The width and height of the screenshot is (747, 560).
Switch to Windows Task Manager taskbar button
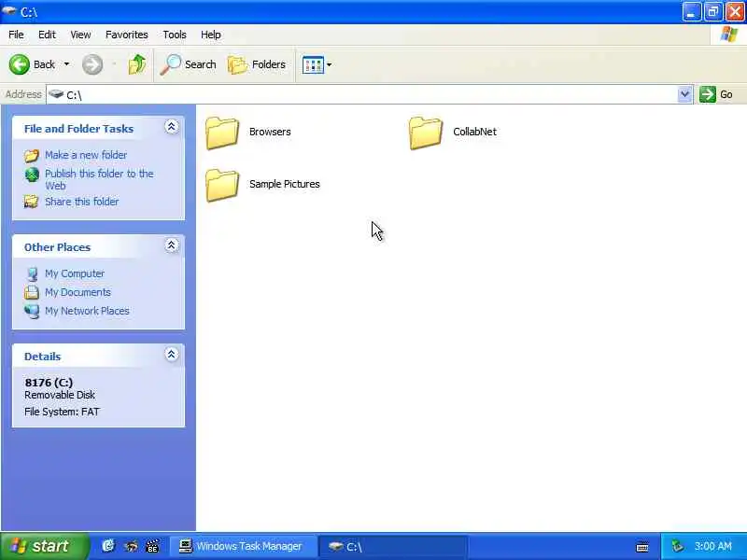coord(243,546)
